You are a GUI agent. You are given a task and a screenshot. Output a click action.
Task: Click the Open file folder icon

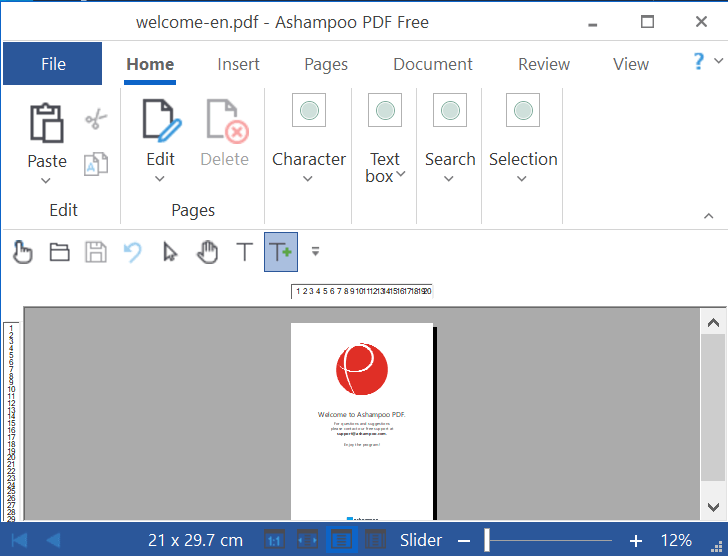pos(59,252)
